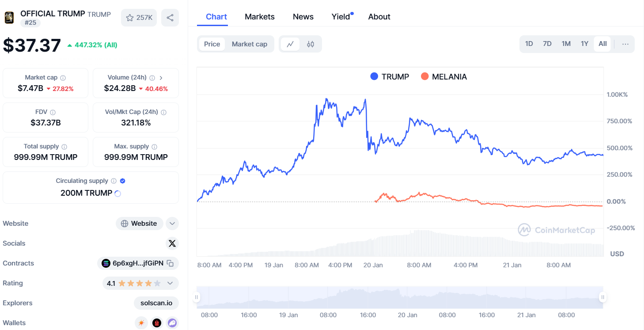The width and height of the screenshot is (644, 330).
Task: Click the 200M TRUMP circulating supply value
Action: tap(87, 193)
